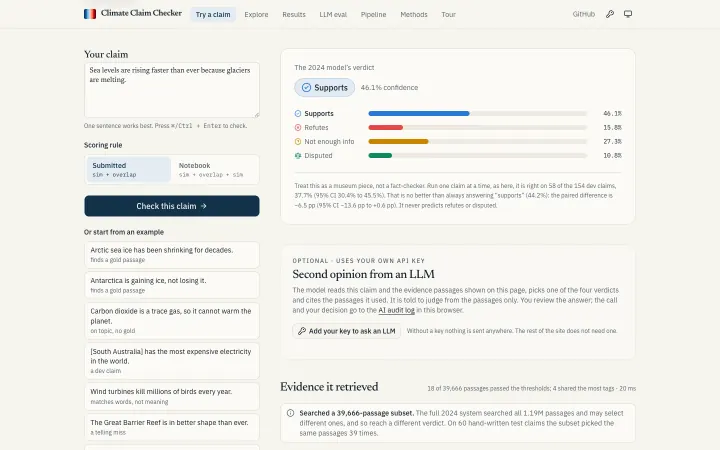Click the info icon beside Searched a 39,666-passage subset
Image resolution: width=720 pixels, height=450 pixels.
click(x=290, y=413)
